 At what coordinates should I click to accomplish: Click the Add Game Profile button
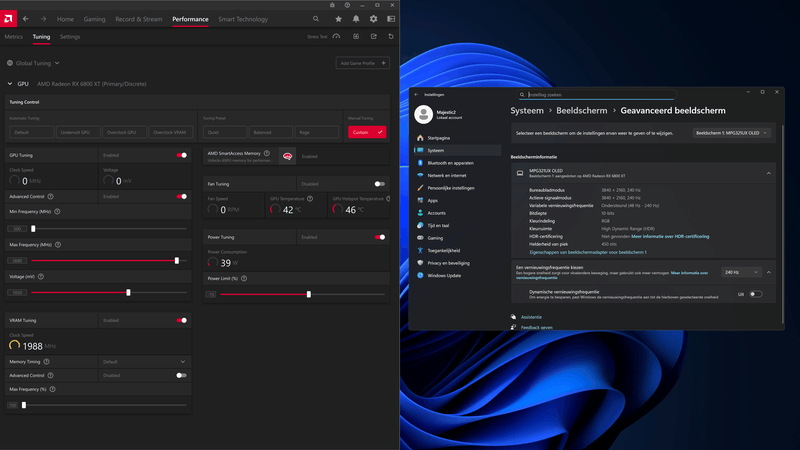(362, 63)
